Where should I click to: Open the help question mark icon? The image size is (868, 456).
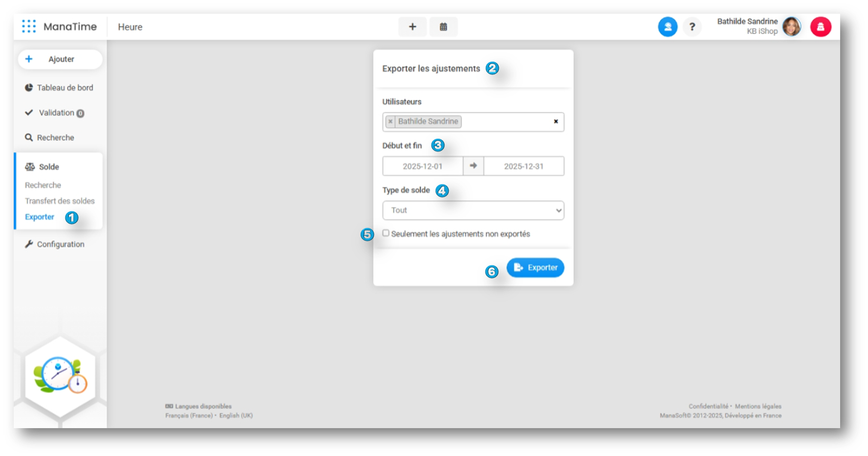[692, 27]
